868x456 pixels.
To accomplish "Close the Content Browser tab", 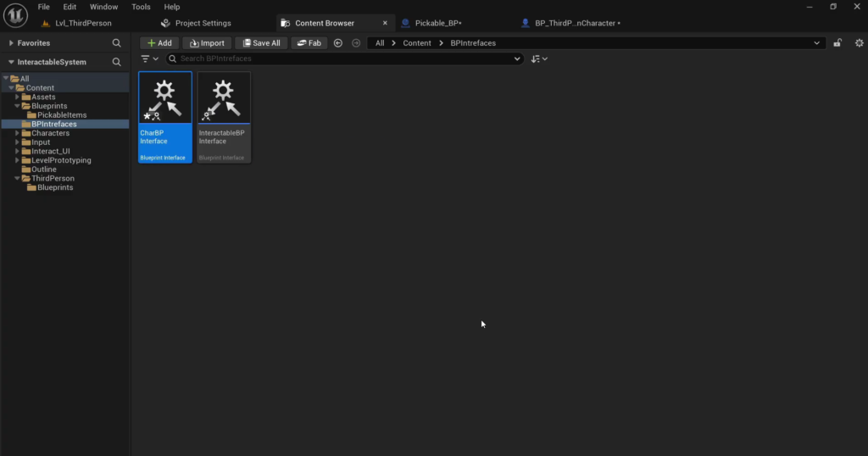I will point(385,23).
